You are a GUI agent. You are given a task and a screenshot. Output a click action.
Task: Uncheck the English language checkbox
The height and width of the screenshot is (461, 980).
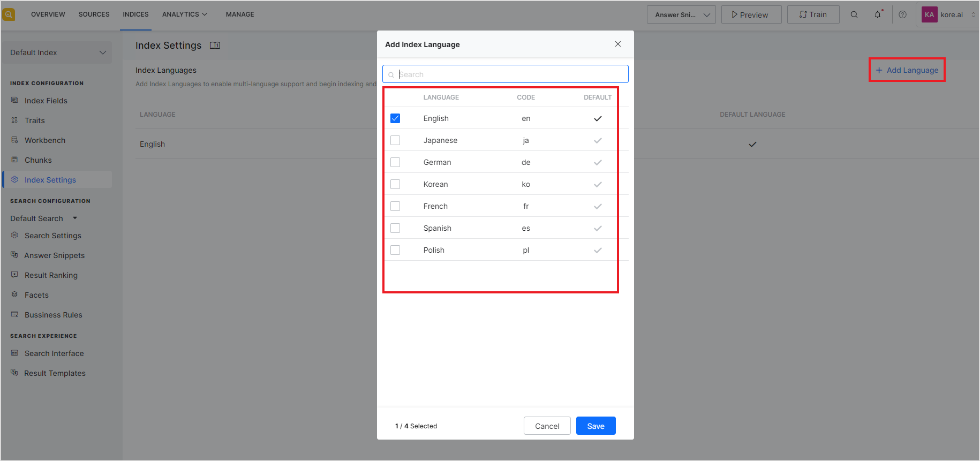[x=395, y=118]
